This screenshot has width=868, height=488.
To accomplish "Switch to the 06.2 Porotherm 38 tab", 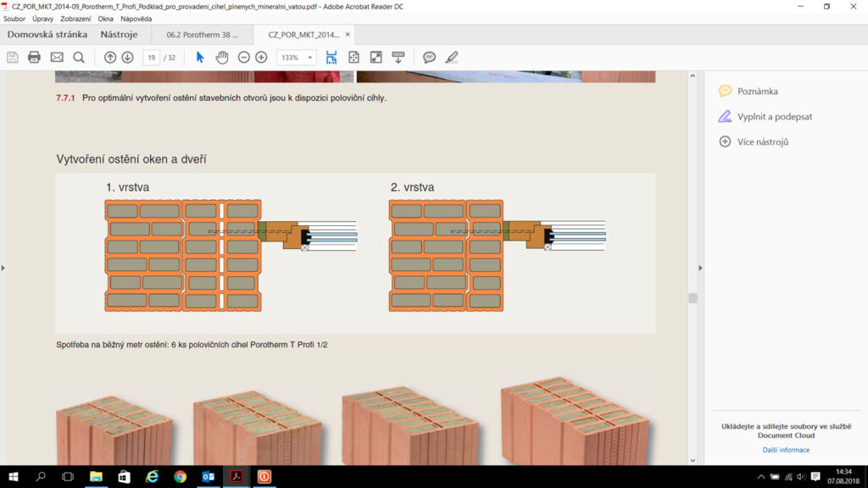I will pyautogui.click(x=202, y=35).
